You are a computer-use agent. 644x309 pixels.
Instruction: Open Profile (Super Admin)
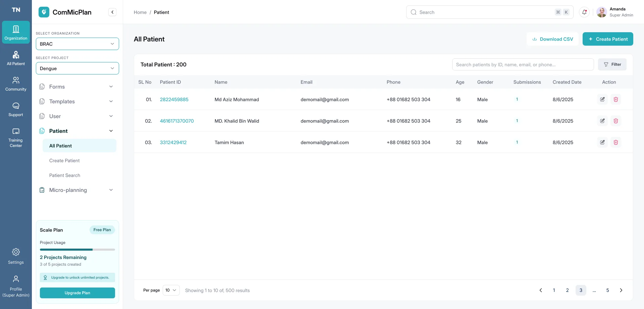(16, 287)
